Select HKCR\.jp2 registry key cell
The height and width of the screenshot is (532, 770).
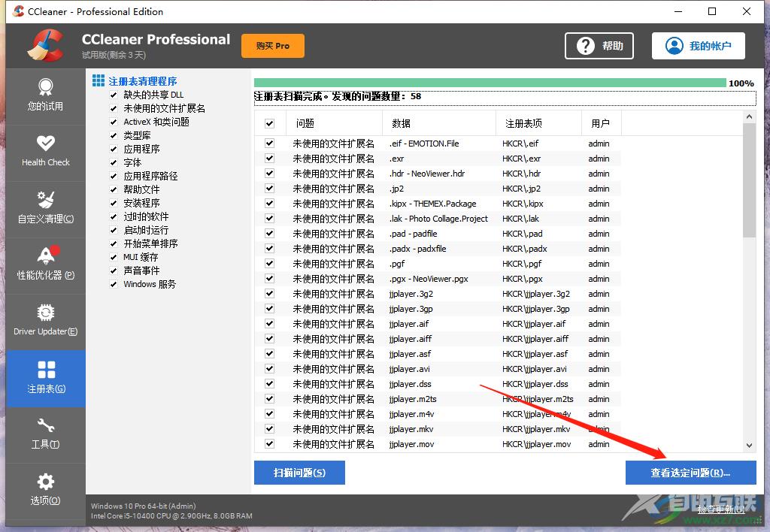coord(521,189)
